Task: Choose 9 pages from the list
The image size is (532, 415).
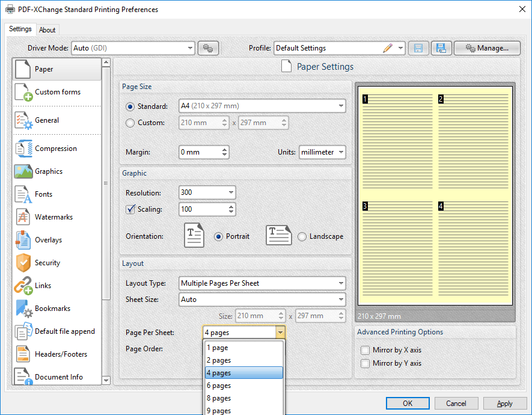Action: tap(244, 410)
